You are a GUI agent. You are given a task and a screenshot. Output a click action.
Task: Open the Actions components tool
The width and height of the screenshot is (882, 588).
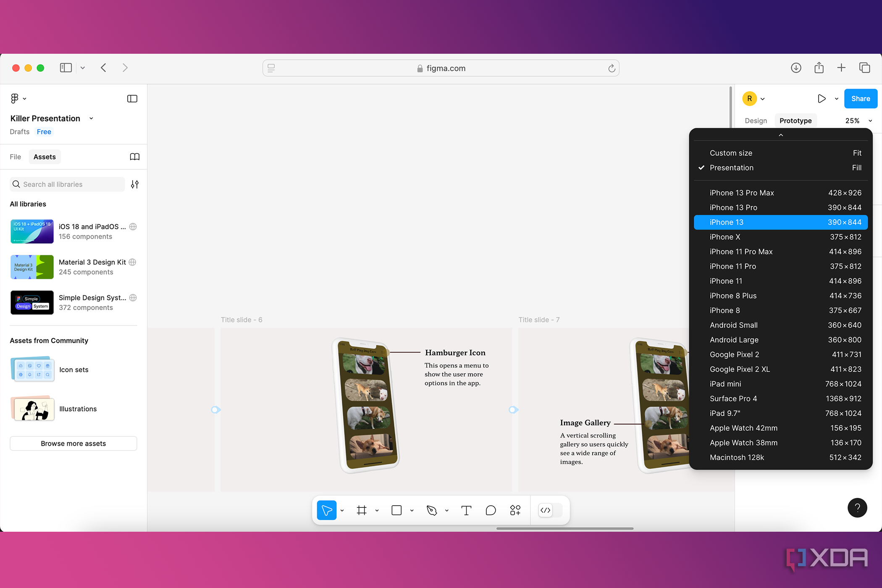515,510
